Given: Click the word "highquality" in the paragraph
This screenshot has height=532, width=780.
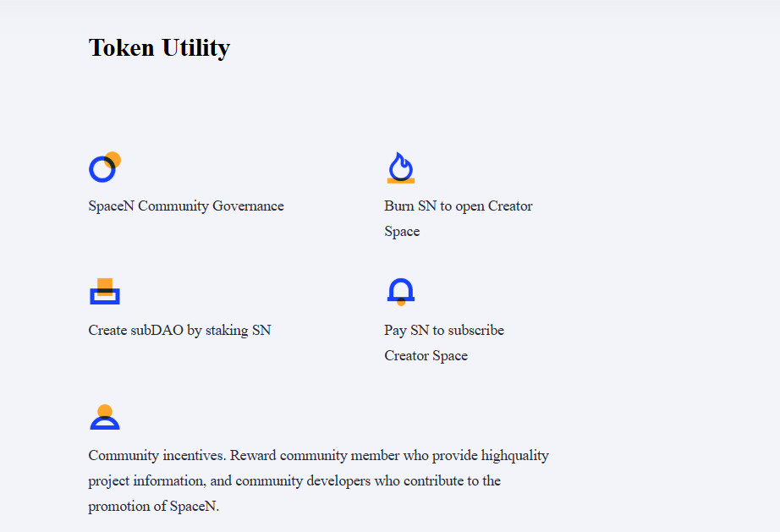Looking at the screenshot, I should point(514,455).
